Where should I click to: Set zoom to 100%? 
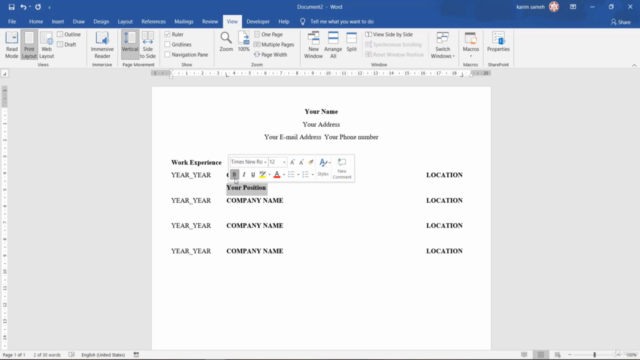[x=244, y=42]
